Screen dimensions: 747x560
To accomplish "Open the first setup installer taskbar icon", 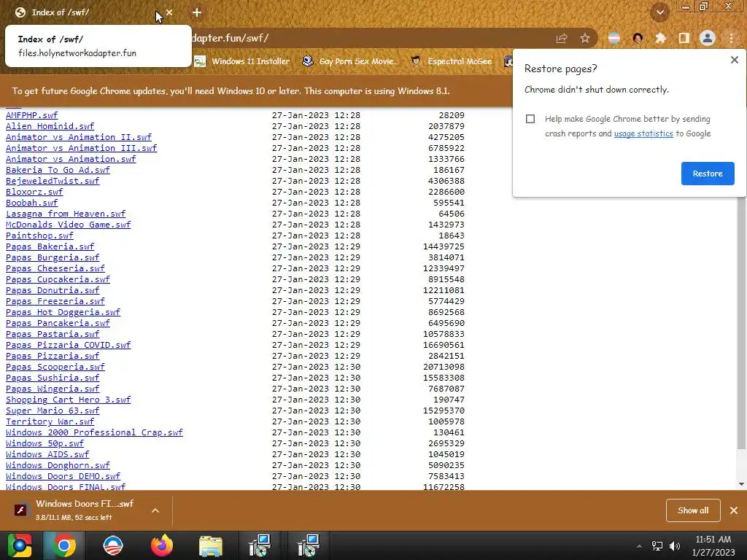I will coord(260,545).
